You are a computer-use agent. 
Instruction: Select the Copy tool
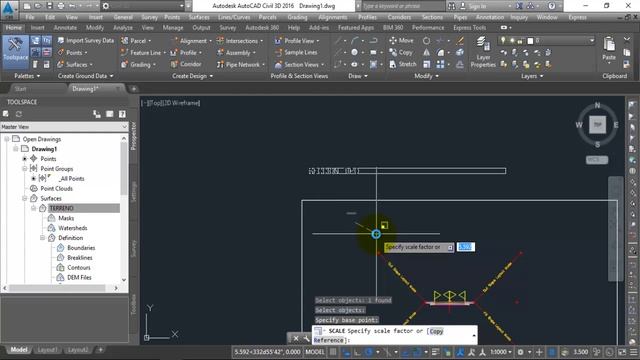point(401,52)
